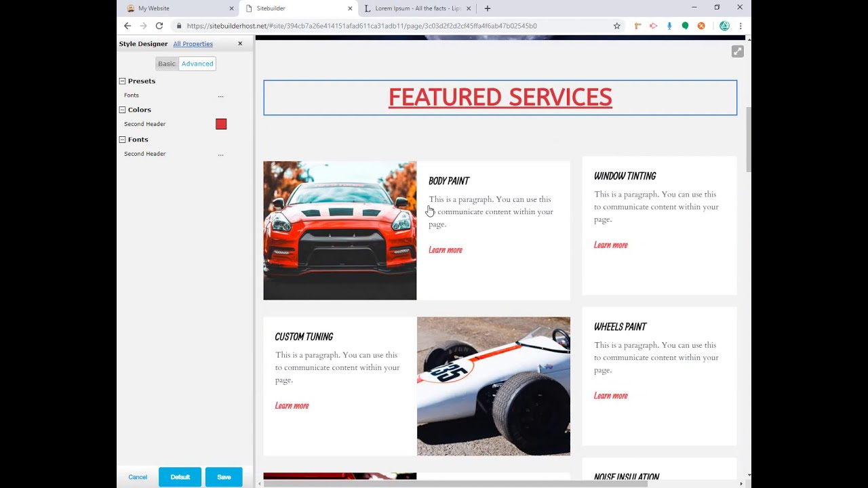The height and width of the screenshot is (488, 868).
Task: Click the Fonts row under Presets
Action: [x=132, y=96]
